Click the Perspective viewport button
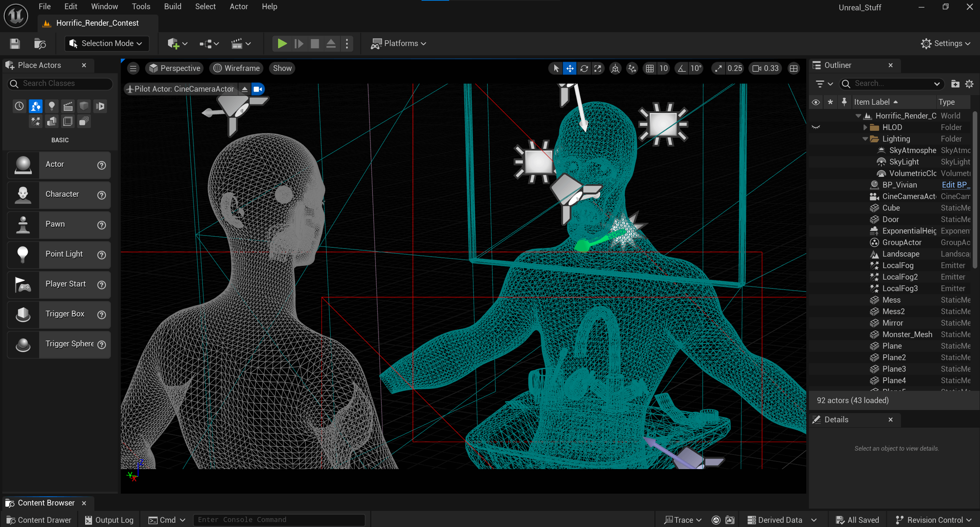This screenshot has width=980, height=527. coord(175,68)
